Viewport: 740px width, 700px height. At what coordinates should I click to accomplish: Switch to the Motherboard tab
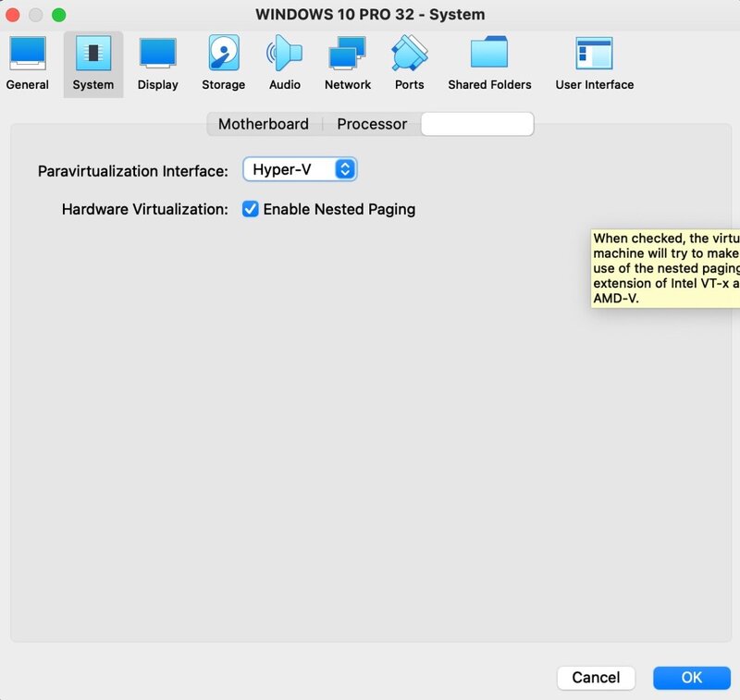pos(264,124)
